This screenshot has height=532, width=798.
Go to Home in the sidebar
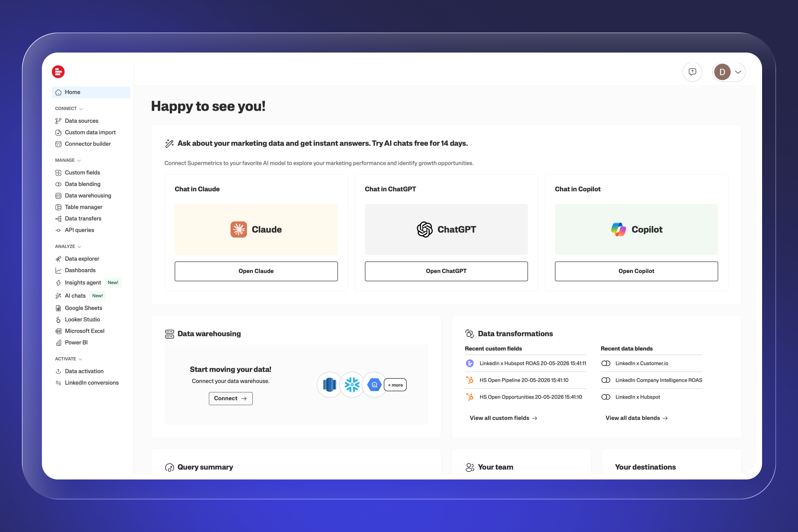[91, 92]
